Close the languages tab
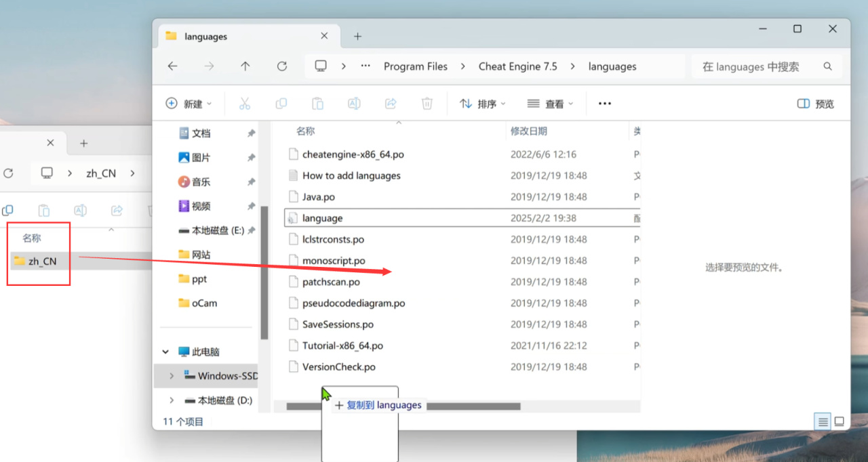 click(324, 36)
